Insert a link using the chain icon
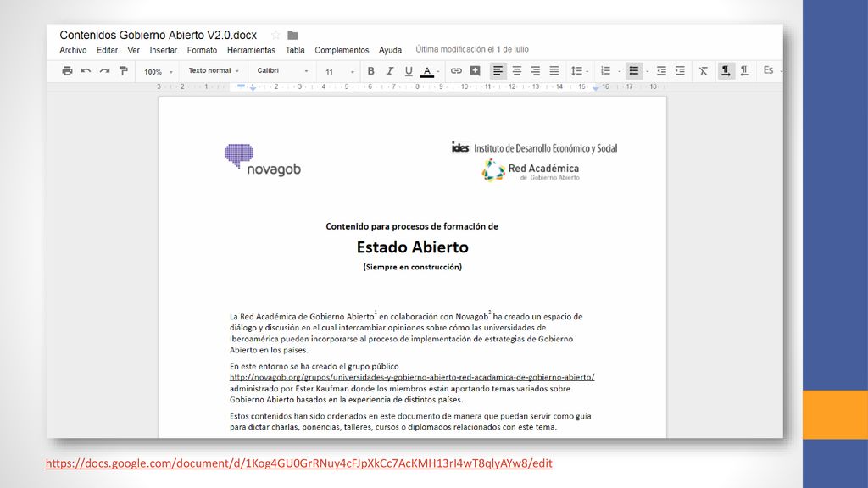The height and width of the screenshot is (488, 868). (x=456, y=71)
